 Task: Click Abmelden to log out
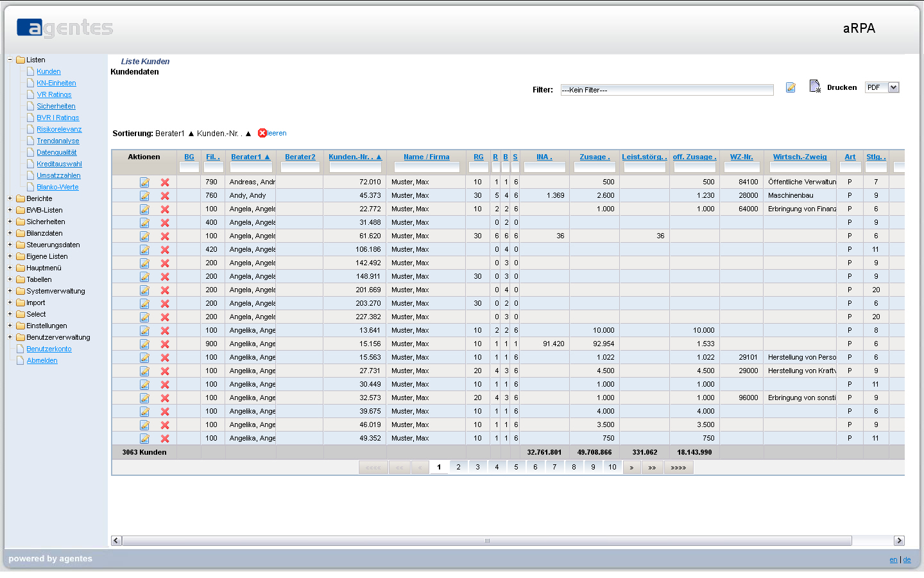[x=42, y=360]
